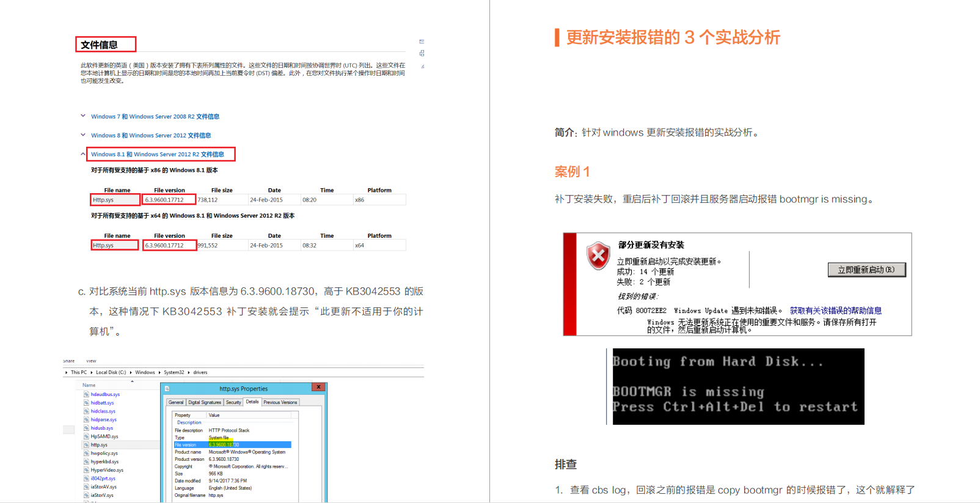Viewport: 980px width, 503px height.
Task: Click System32 in Explorer breadcrumb
Action: click(x=174, y=372)
